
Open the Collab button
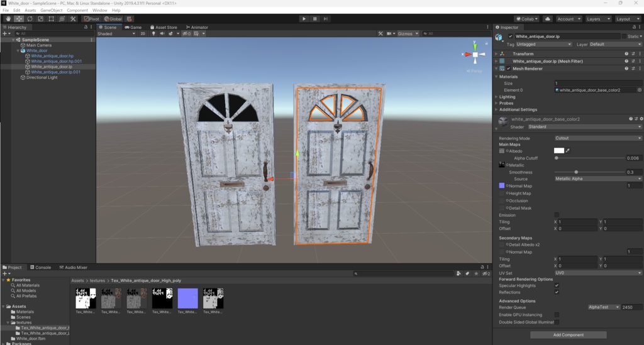click(527, 19)
